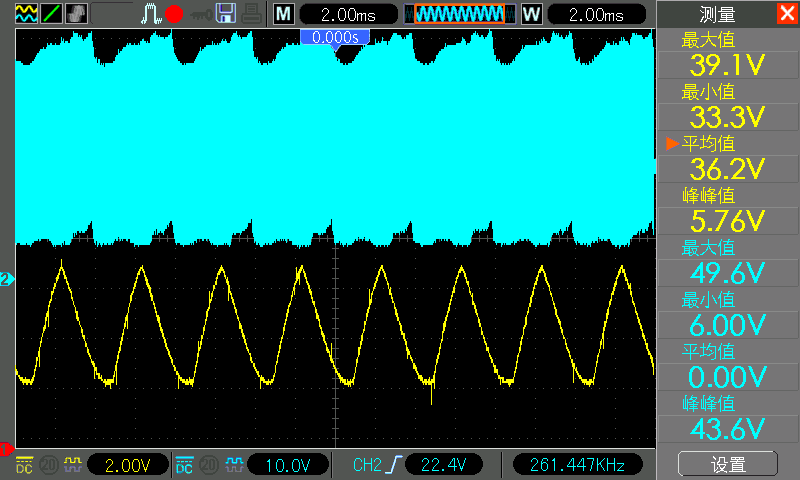The image size is (800, 480).
Task: Click the pulse waveform trigger-status icon
Action: click(151, 14)
